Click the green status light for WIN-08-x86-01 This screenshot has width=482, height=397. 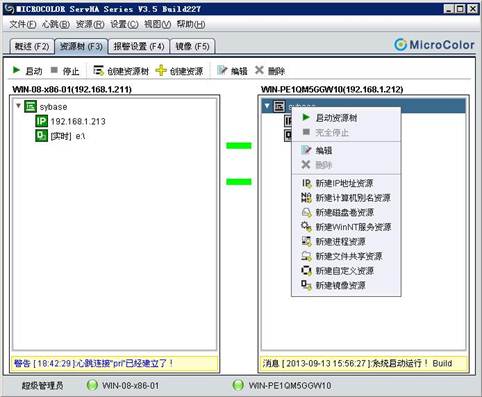pyautogui.click(x=92, y=385)
